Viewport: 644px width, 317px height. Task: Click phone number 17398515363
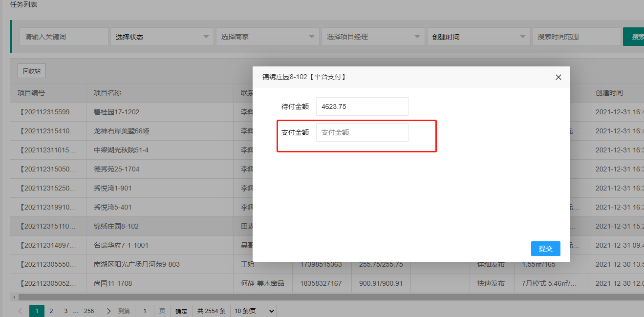coord(321,264)
